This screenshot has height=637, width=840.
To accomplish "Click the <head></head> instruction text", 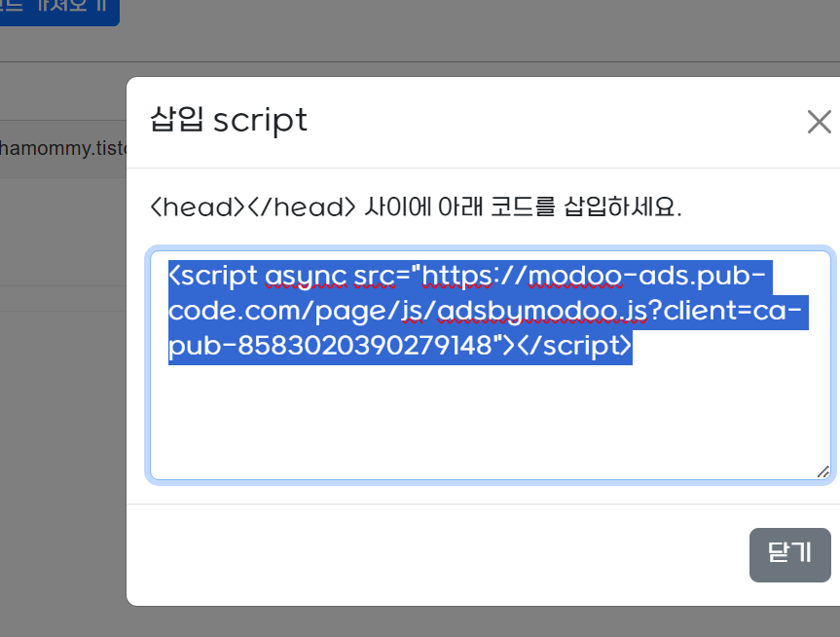I will (x=417, y=206).
